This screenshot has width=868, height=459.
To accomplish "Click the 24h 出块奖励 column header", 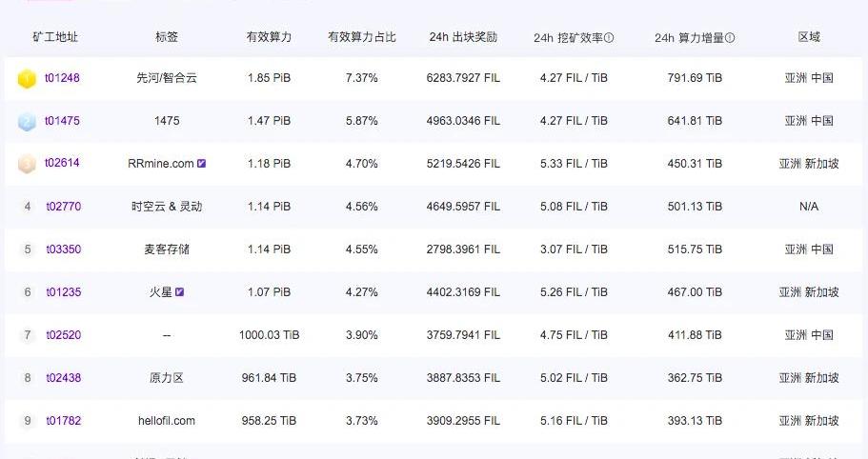I will 463,37.
